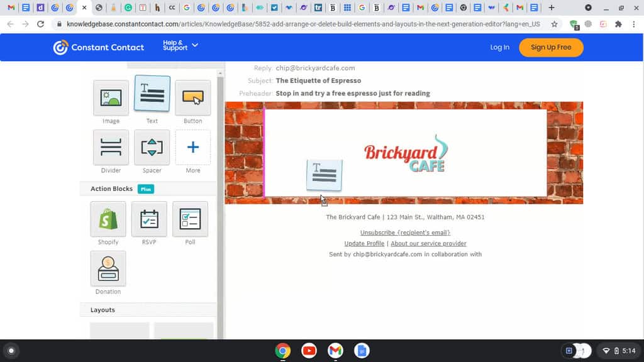This screenshot has width=644, height=362.
Task: Open the More blocks plus icon
Action: tap(192, 148)
